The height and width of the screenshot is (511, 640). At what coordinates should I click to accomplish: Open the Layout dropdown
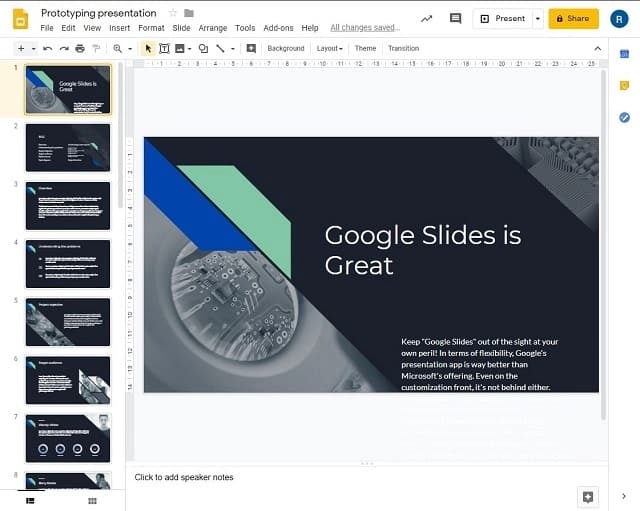[x=329, y=48]
